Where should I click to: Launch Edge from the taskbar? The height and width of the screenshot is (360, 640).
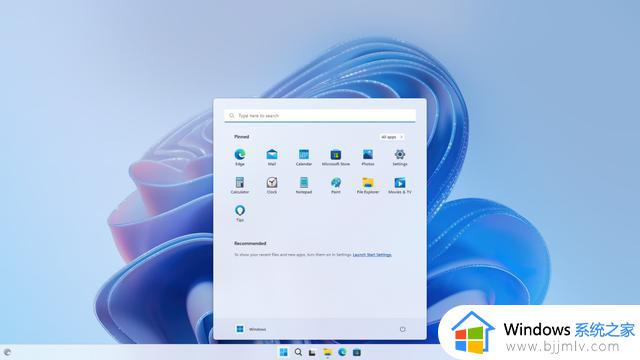pos(342,352)
